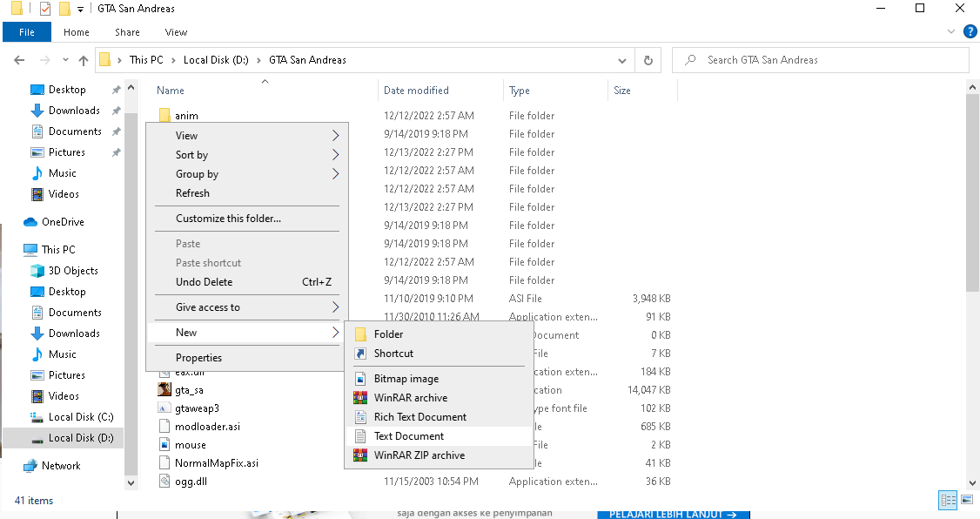Screen dimensions: 980x519
Task: Open Explorer help question mark icon
Action: click(x=970, y=32)
